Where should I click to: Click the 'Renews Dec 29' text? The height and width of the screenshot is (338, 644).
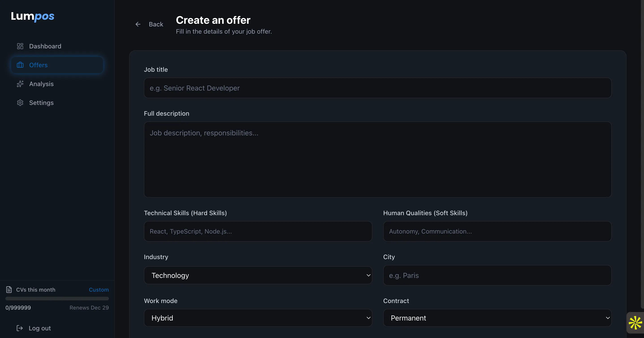[89, 308]
